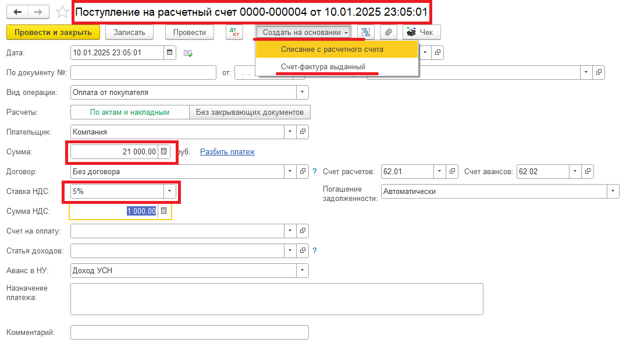The height and width of the screenshot is (360, 644).
Task: Click into the Комментарий input field
Action: point(189,332)
